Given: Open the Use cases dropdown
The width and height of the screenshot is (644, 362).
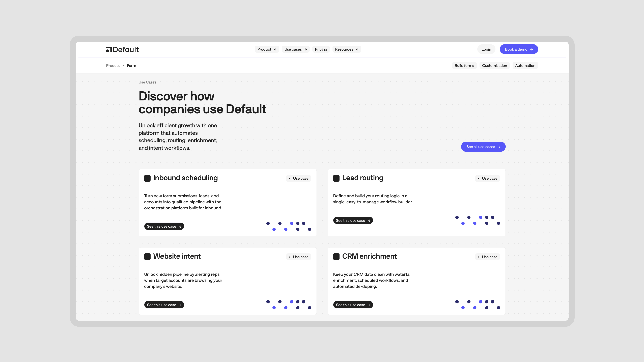Looking at the screenshot, I should coord(296,49).
